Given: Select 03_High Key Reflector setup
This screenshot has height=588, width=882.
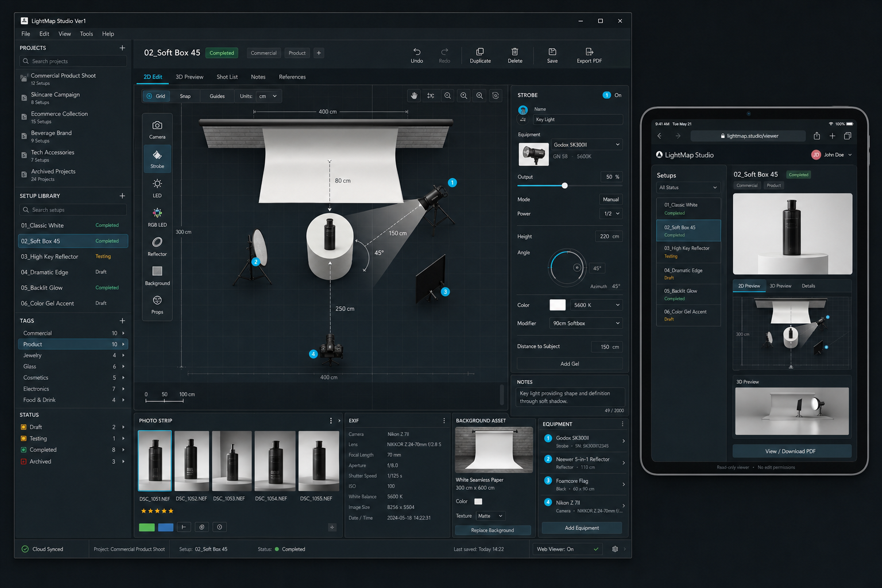Looking at the screenshot, I should tap(73, 257).
